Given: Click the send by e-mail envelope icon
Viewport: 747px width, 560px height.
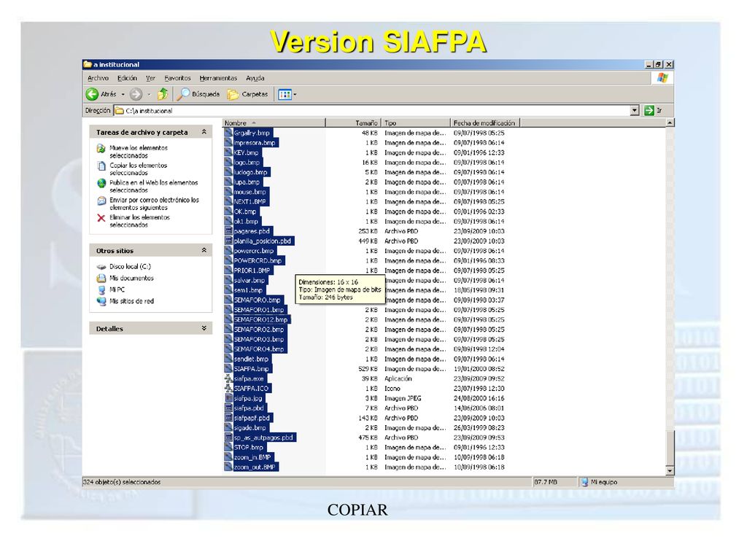Looking at the screenshot, I should pos(101,201).
